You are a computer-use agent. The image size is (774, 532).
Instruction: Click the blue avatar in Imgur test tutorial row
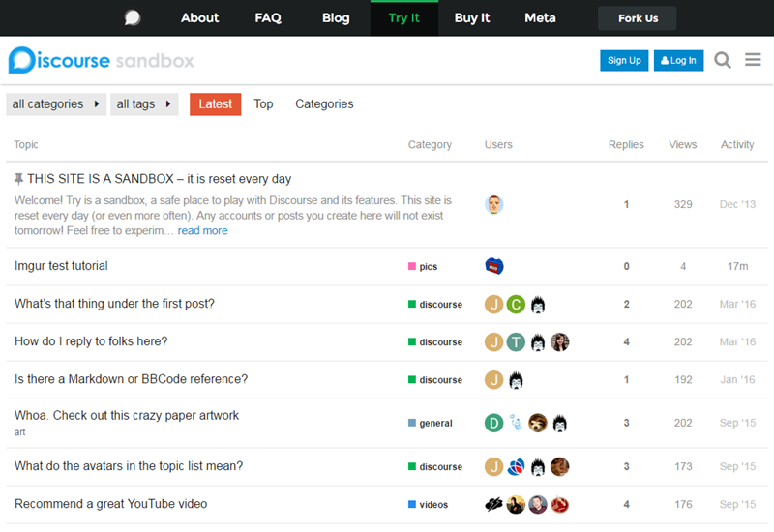point(493,266)
